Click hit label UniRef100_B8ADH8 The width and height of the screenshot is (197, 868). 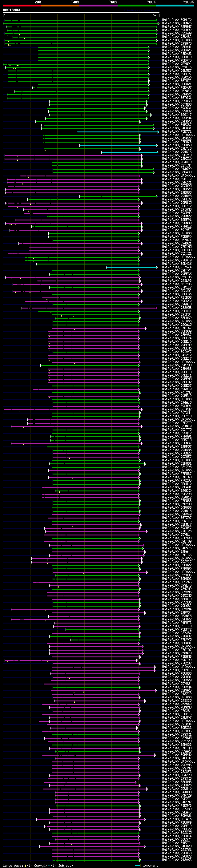tap(177, 782)
